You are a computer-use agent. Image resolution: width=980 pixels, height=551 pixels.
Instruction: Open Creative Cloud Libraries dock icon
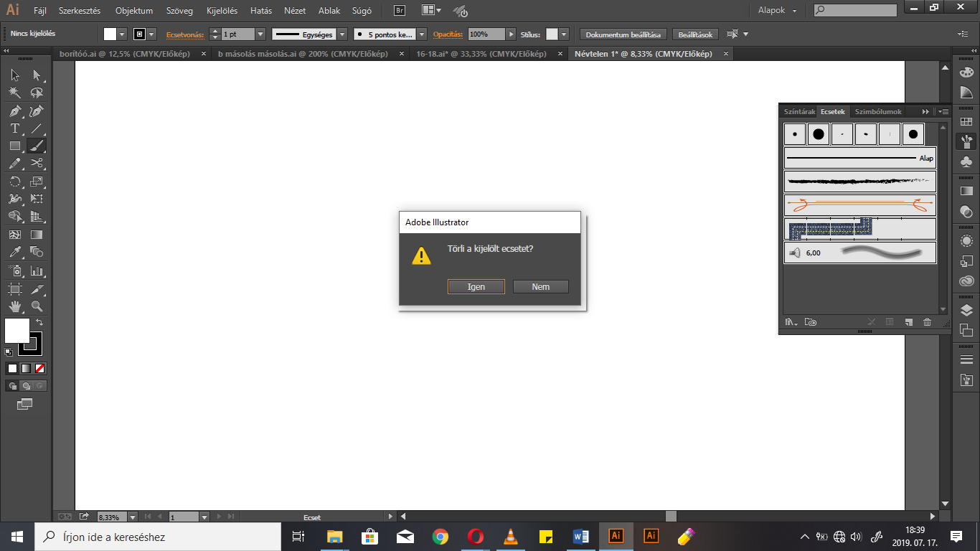pos(966,281)
